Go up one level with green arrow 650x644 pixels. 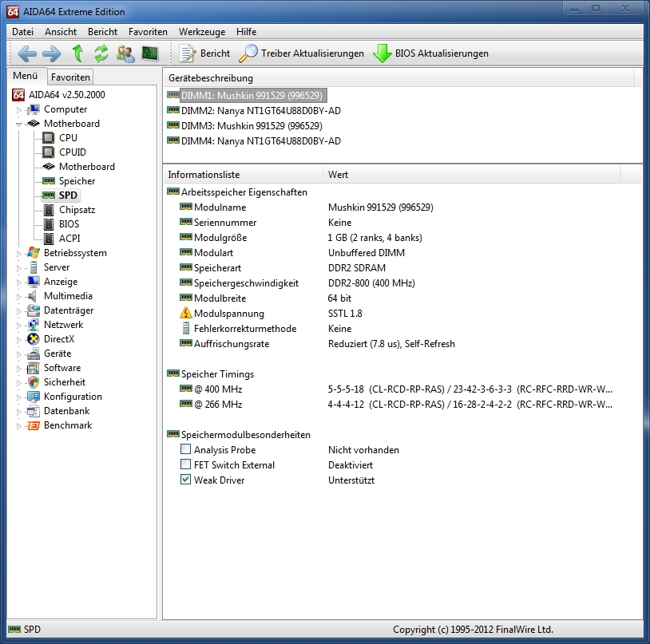(77, 53)
